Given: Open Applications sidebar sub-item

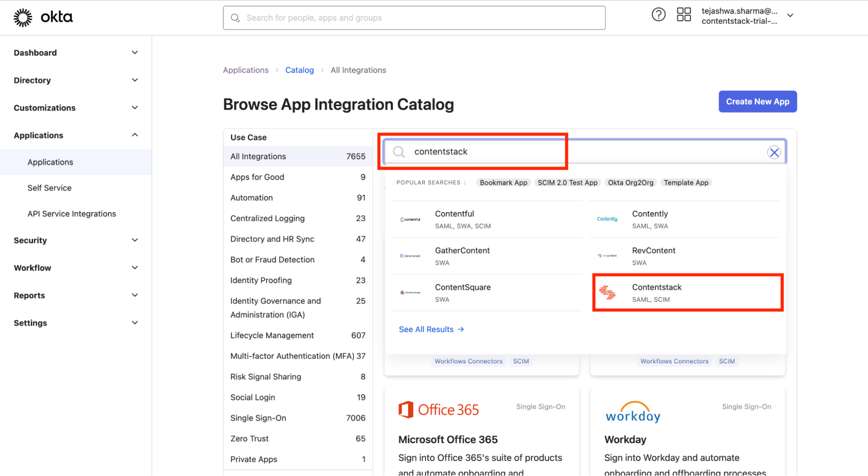Looking at the screenshot, I should coord(76,162).
